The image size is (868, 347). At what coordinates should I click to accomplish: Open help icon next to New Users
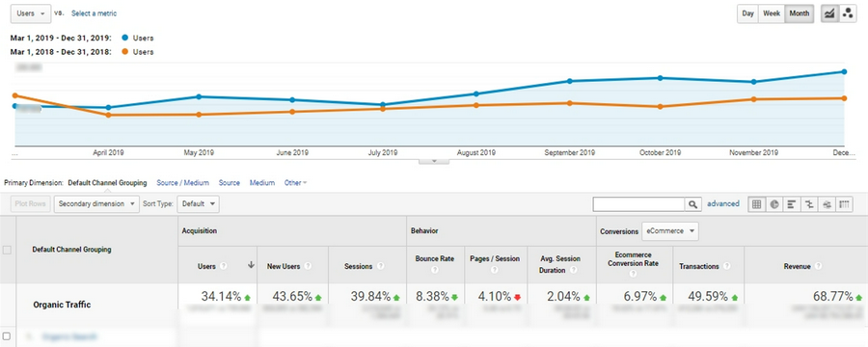click(x=308, y=266)
